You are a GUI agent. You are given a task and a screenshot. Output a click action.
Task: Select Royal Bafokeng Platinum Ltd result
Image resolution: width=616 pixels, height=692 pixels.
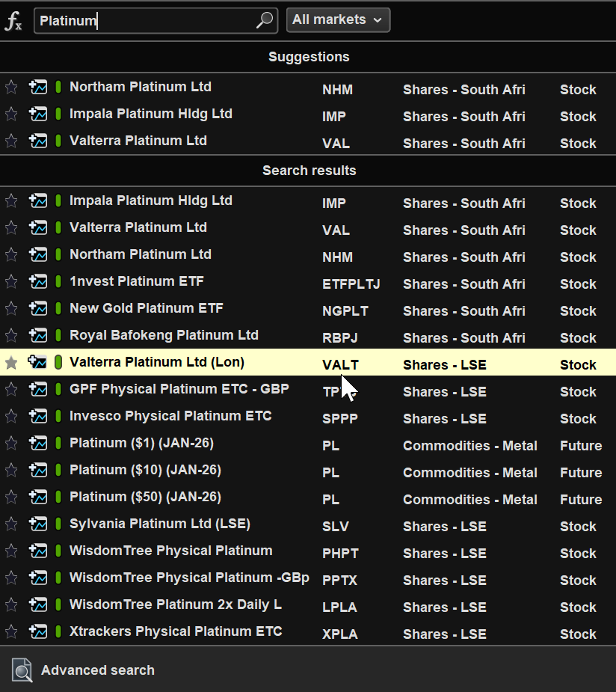[x=308, y=335]
